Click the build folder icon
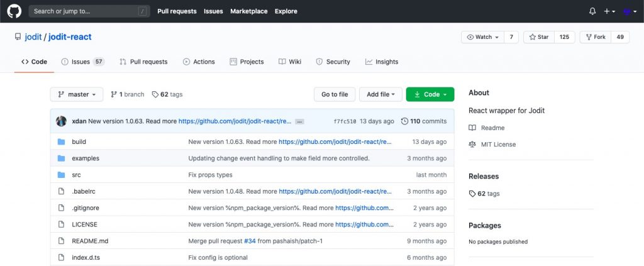This screenshot has height=266, width=644. (61, 141)
